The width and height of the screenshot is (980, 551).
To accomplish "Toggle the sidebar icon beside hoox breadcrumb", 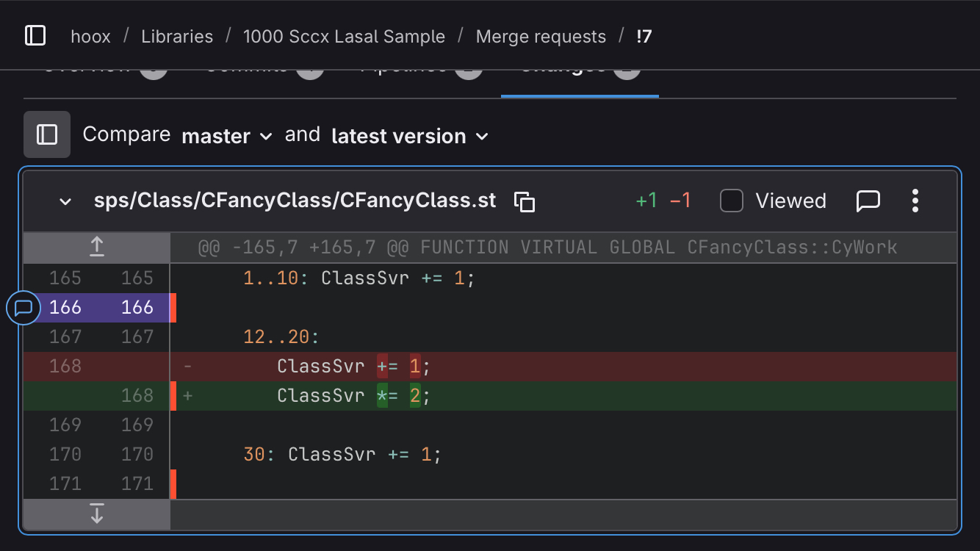I will (x=35, y=35).
